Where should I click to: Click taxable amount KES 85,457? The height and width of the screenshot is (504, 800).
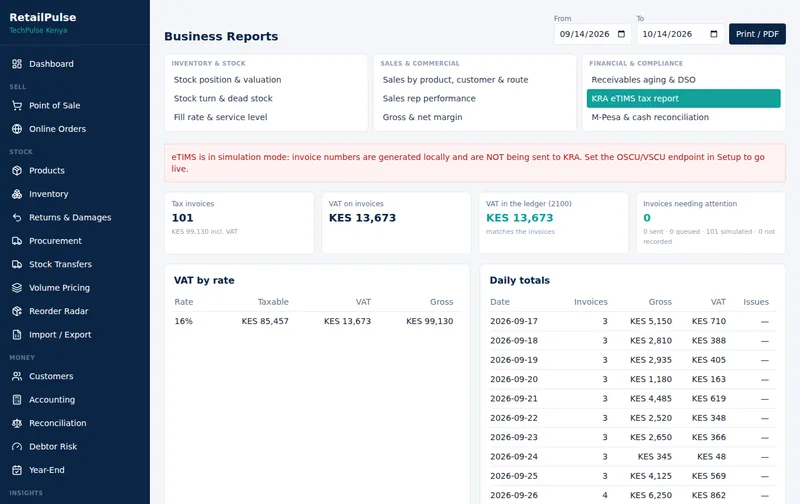265,321
